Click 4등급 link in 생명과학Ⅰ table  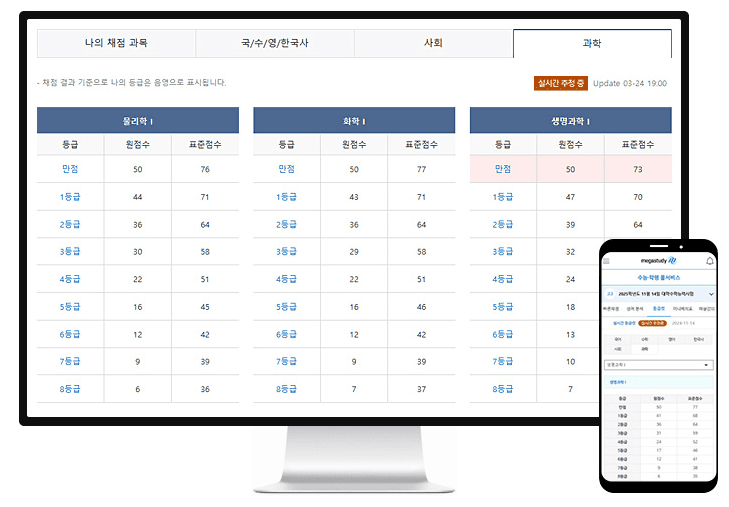click(x=503, y=279)
